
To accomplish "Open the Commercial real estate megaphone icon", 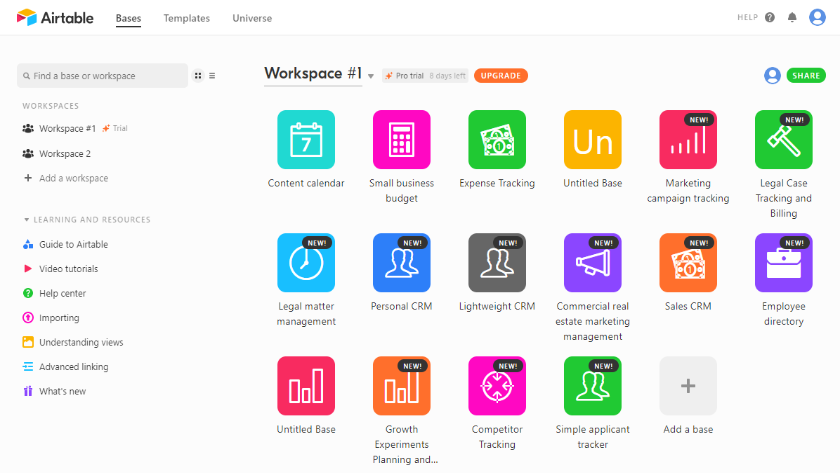I will coord(592,262).
